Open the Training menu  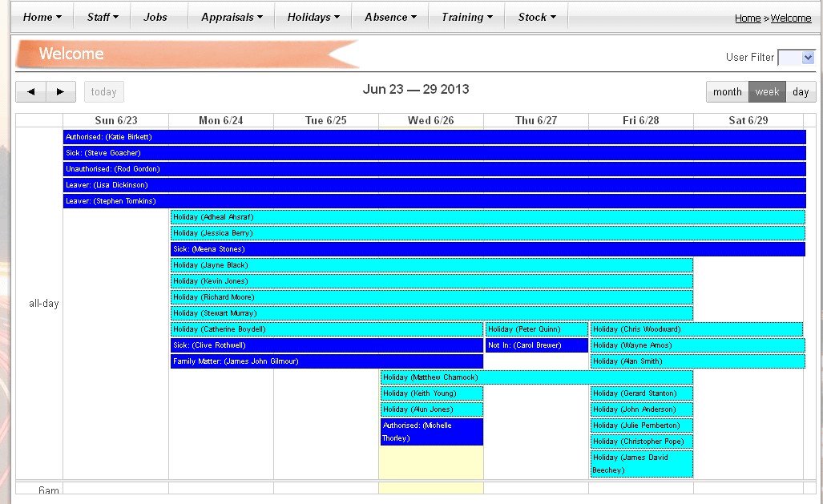pyautogui.click(x=466, y=17)
